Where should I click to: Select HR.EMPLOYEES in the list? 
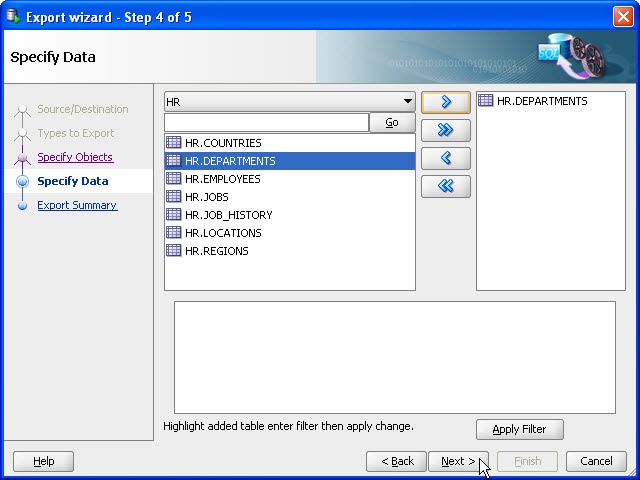tap(290, 179)
